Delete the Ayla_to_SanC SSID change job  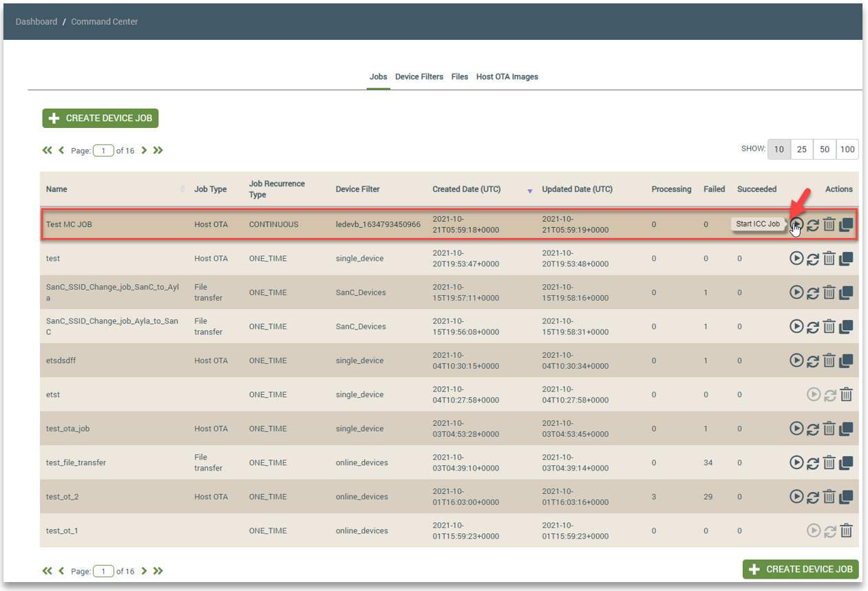click(829, 326)
